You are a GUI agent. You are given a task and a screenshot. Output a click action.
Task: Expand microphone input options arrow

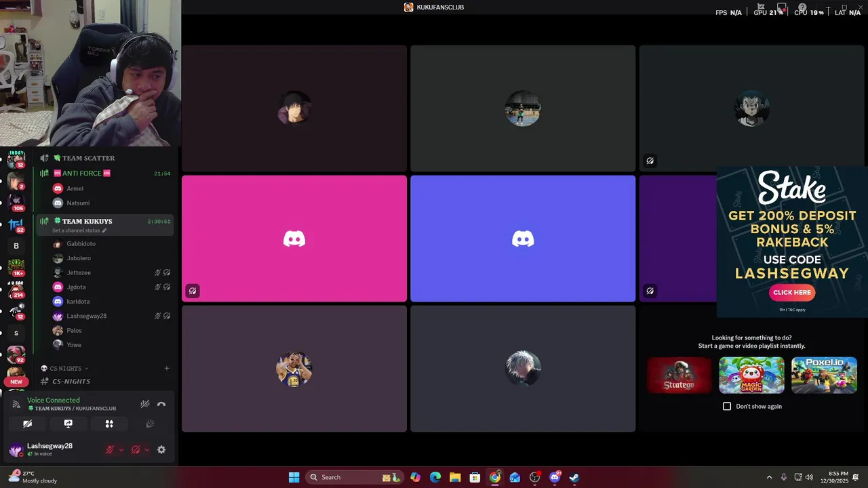coord(121,449)
